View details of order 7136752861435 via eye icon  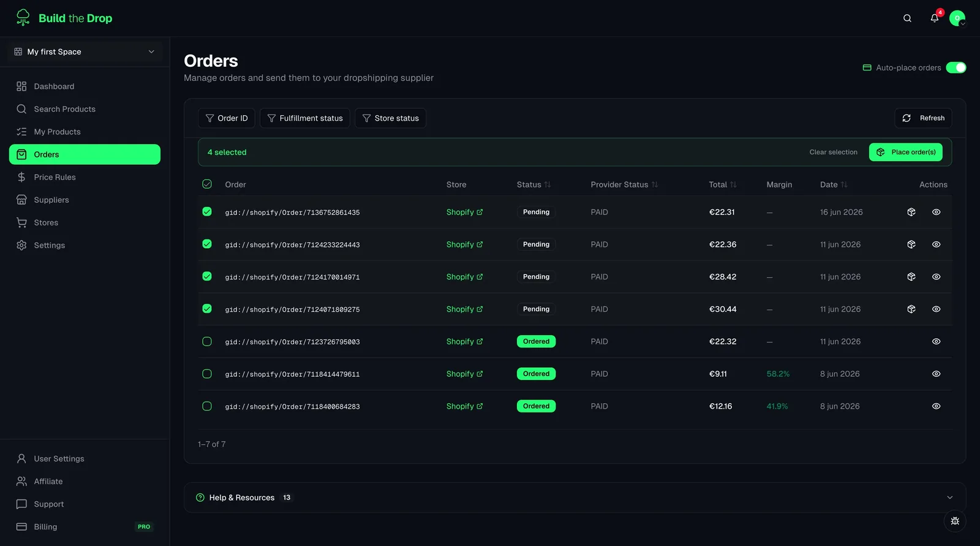coord(936,212)
